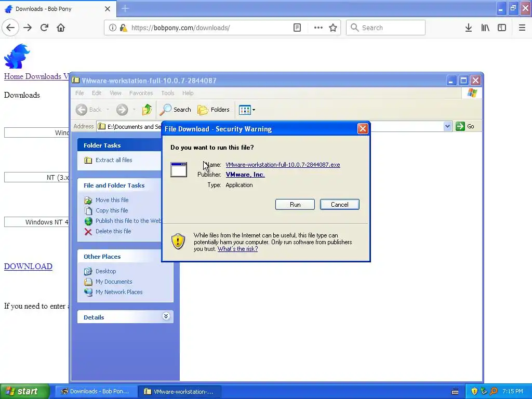532x399 pixels.
Task: Open the File menu in Explorer
Action: coord(79,93)
